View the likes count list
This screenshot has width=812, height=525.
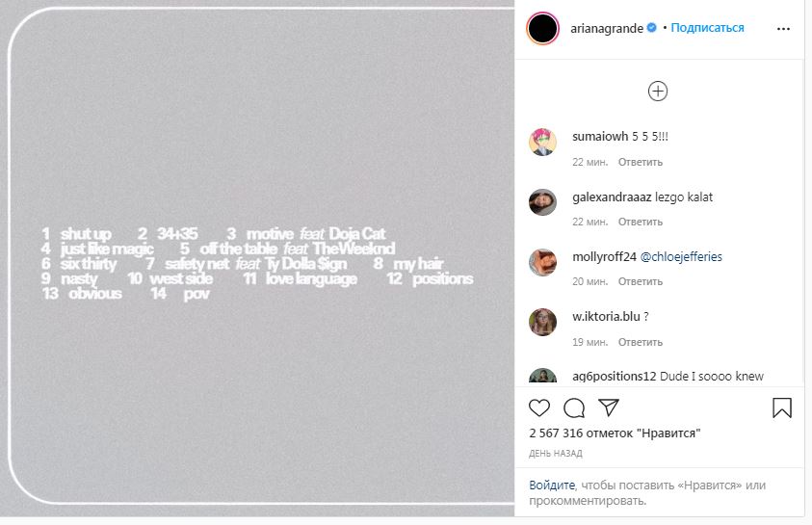click(615, 433)
